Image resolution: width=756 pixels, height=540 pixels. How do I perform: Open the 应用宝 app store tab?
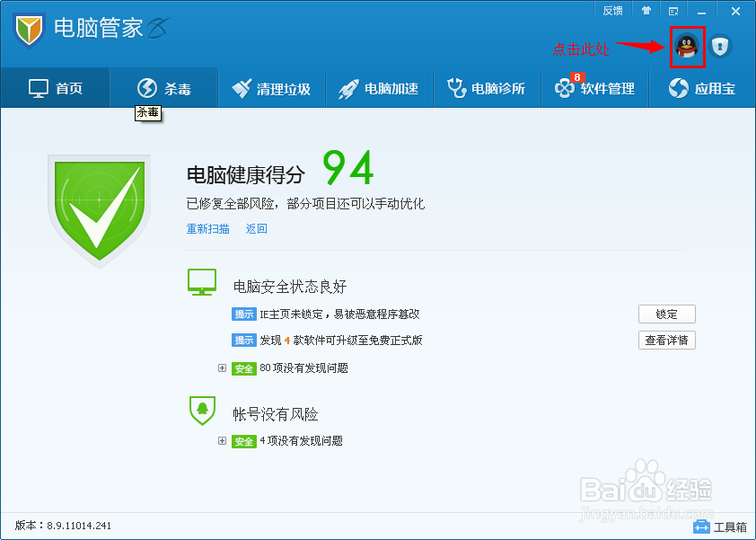[x=702, y=88]
